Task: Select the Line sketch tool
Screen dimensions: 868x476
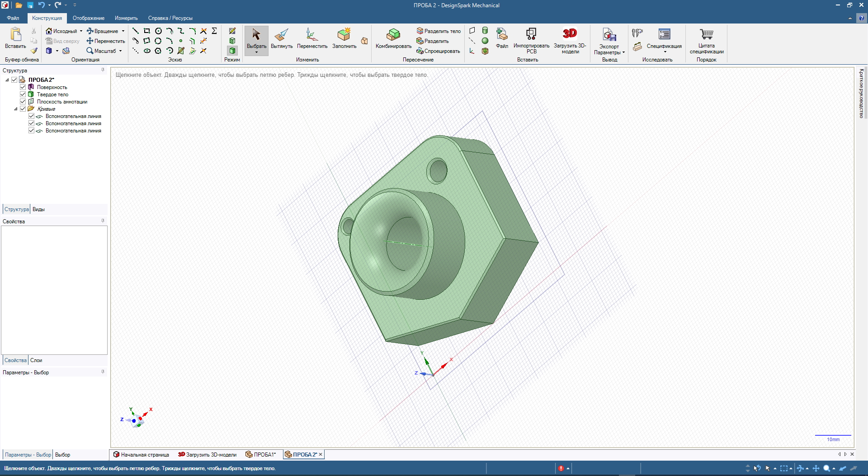Action: tap(135, 31)
